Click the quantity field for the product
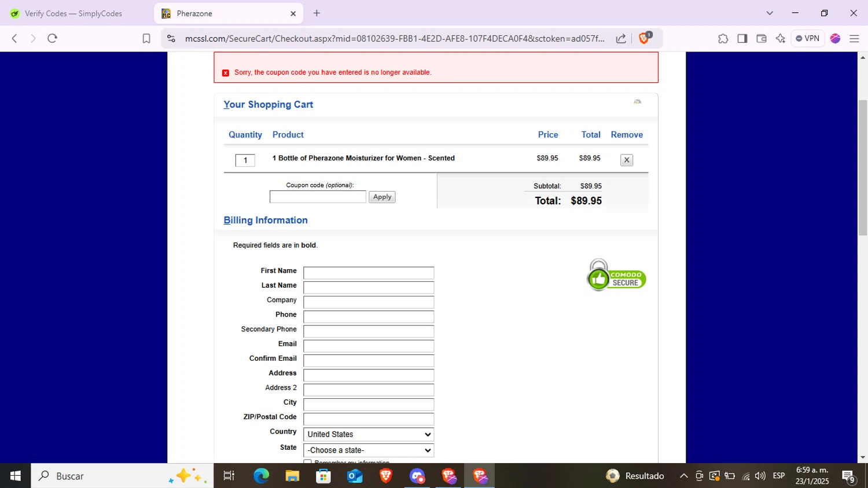Image resolution: width=868 pixels, height=488 pixels. coord(245,160)
